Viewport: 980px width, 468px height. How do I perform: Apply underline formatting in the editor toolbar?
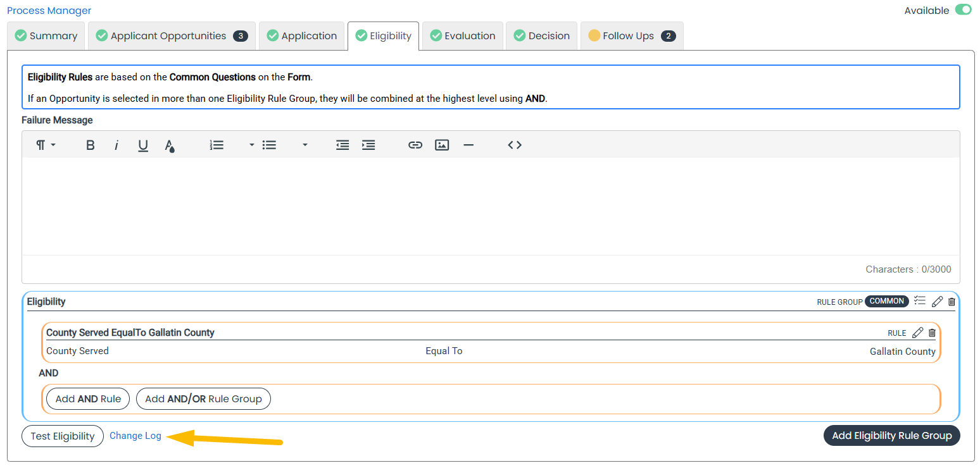143,145
